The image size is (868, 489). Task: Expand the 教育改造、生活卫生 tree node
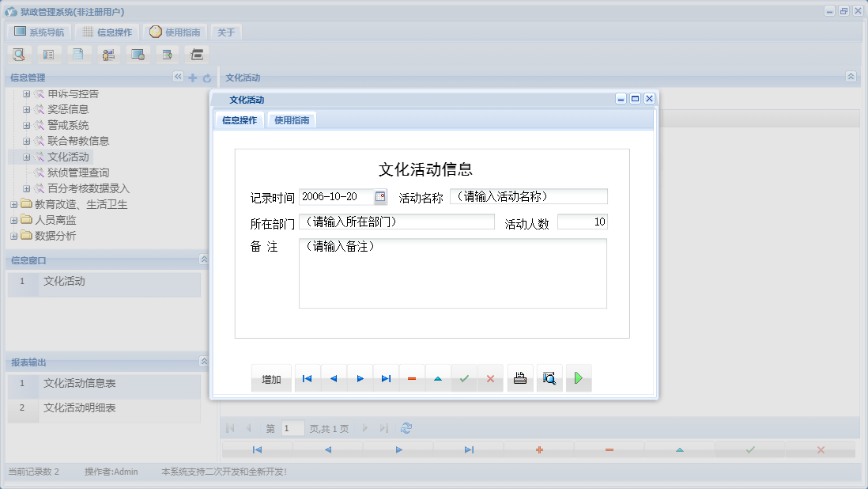[13, 203]
